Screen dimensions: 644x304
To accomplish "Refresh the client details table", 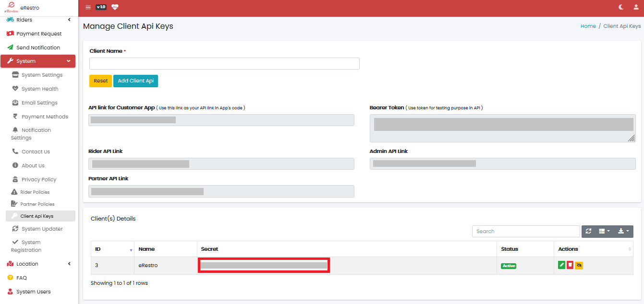I will (x=588, y=232).
